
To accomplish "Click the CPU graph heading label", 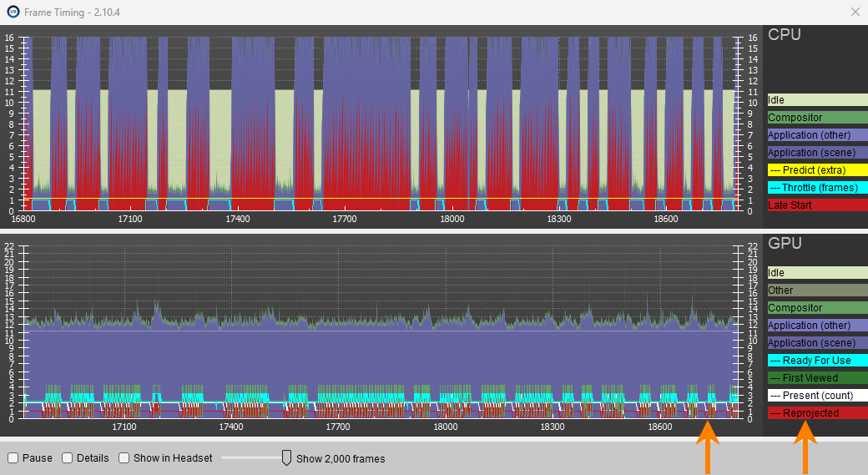I will [784, 35].
